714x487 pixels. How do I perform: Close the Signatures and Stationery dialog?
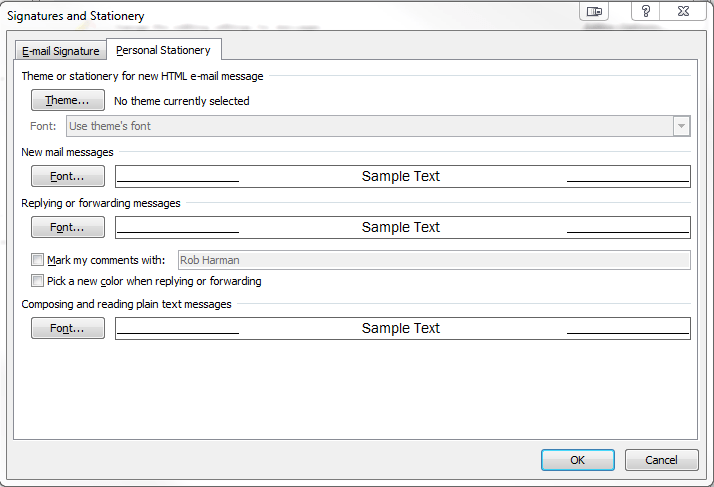(x=683, y=11)
